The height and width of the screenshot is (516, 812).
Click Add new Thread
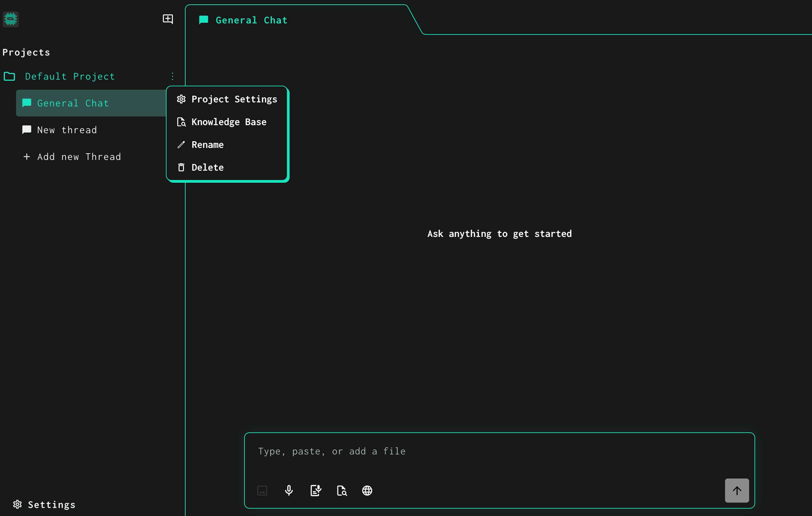(72, 157)
